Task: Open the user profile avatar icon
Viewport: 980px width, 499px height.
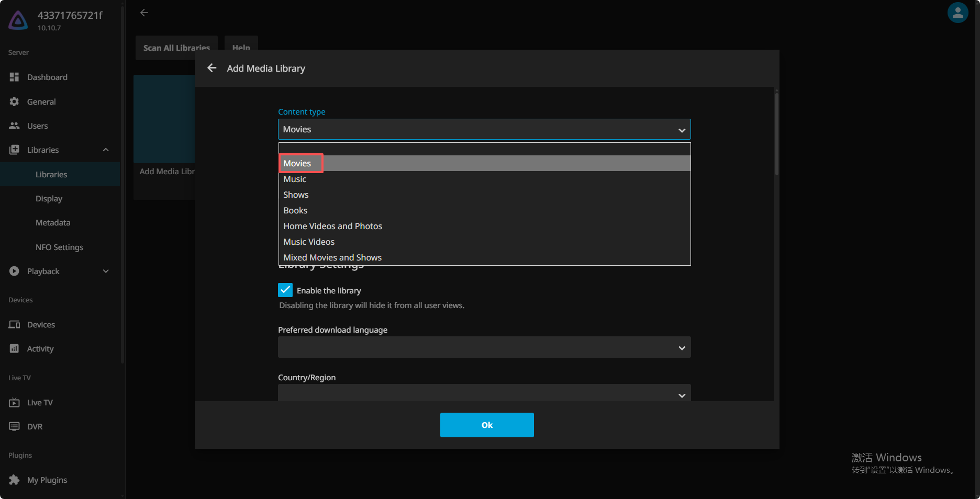Action: tap(957, 13)
